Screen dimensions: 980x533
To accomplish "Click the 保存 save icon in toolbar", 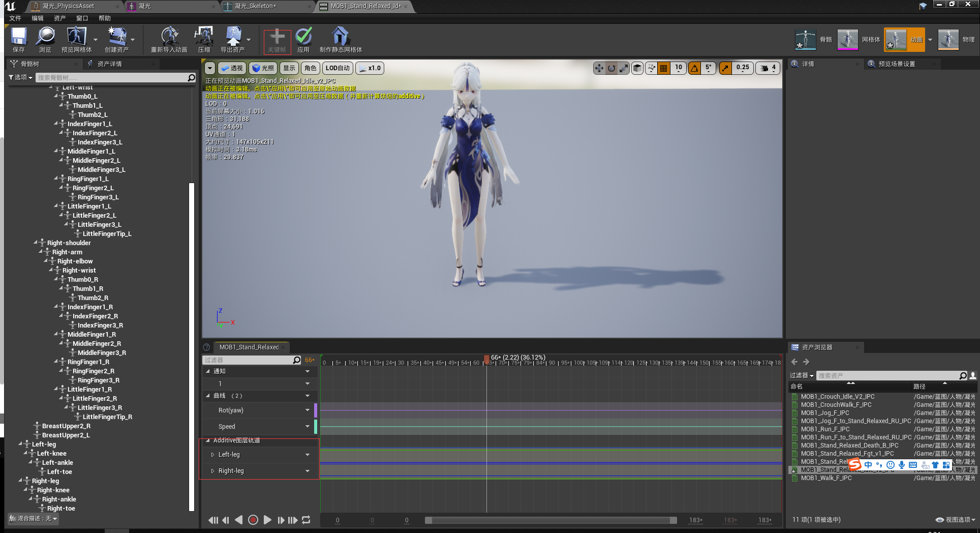I will point(19,40).
